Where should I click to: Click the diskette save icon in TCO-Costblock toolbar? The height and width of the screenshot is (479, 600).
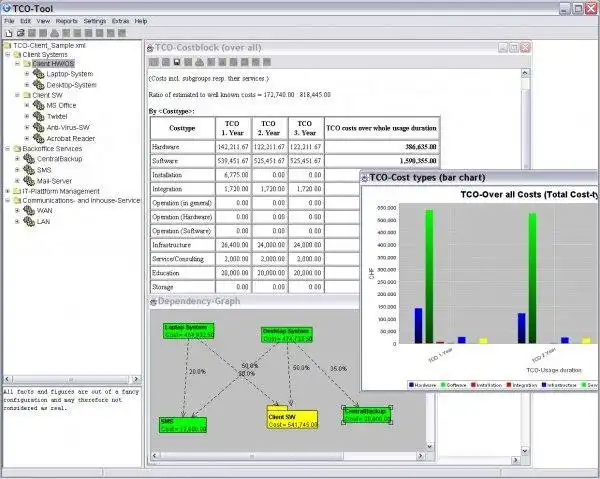point(177,62)
